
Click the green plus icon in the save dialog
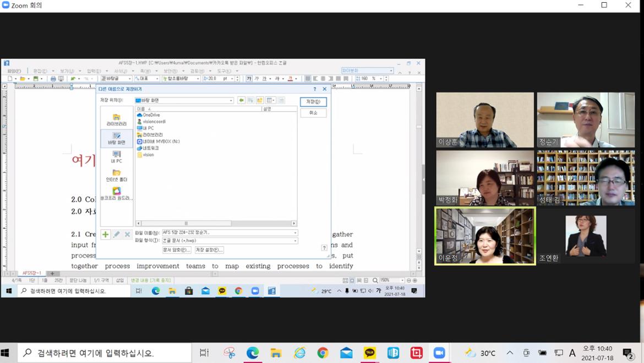(x=105, y=235)
